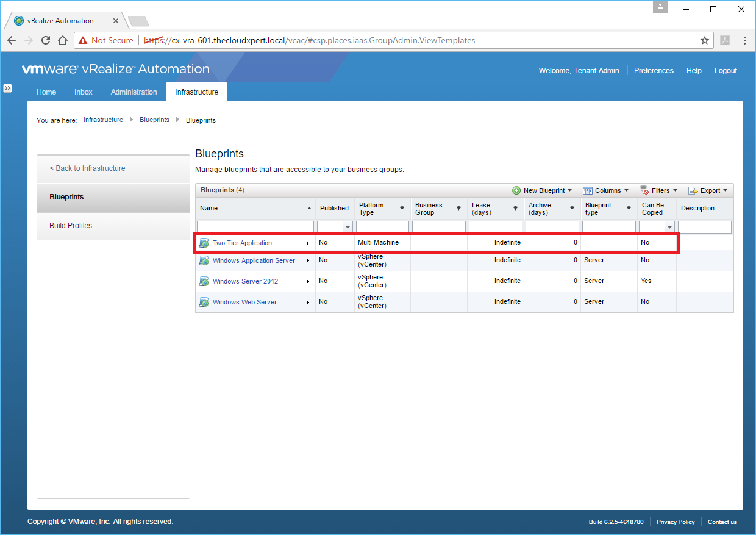This screenshot has width=756, height=535.
Task: Select Build Profiles in the left sidebar
Action: 71,226
